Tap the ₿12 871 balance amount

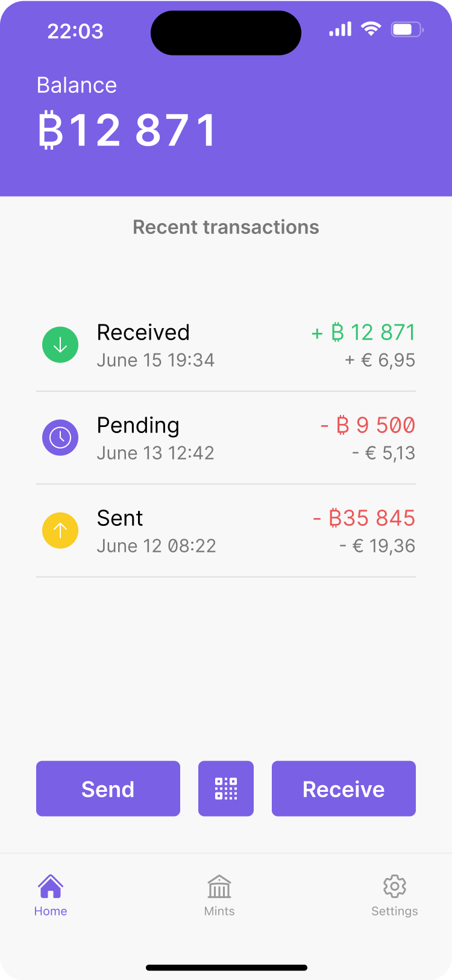127,130
